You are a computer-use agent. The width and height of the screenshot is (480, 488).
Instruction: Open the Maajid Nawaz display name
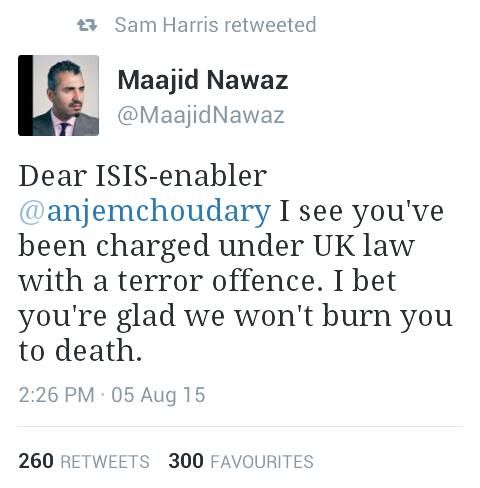[203, 80]
